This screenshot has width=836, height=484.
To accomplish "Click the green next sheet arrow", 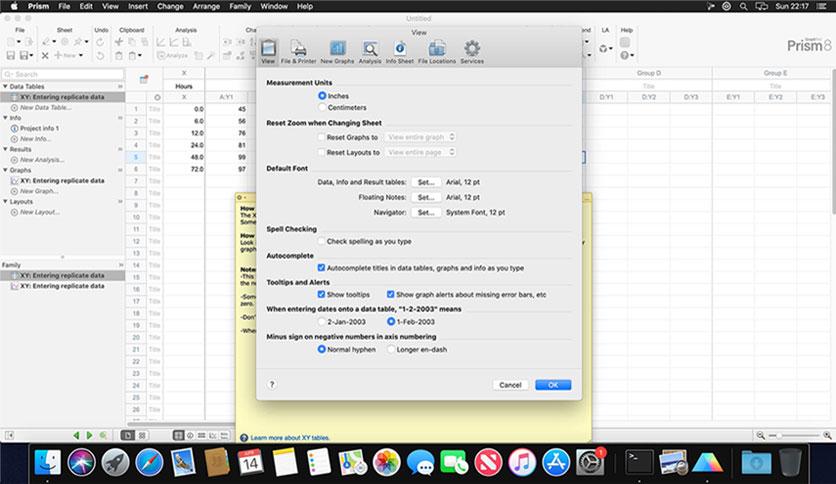I will coord(90,435).
